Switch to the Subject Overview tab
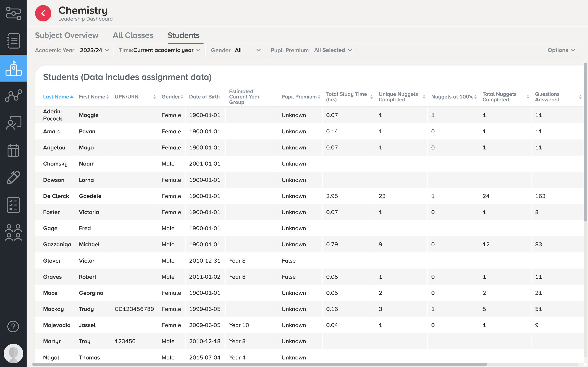Screen dimensions: 588x367 (x=67, y=35)
